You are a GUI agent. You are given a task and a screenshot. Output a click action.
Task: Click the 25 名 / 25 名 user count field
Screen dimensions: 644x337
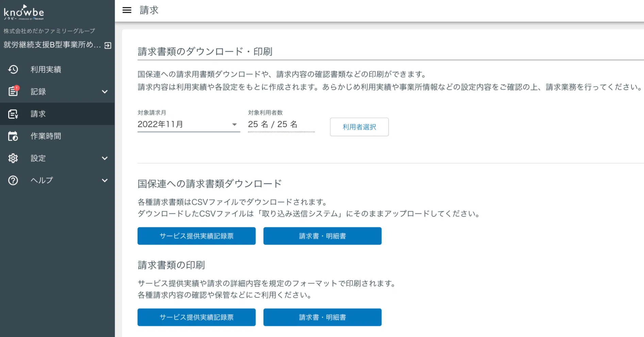point(281,125)
